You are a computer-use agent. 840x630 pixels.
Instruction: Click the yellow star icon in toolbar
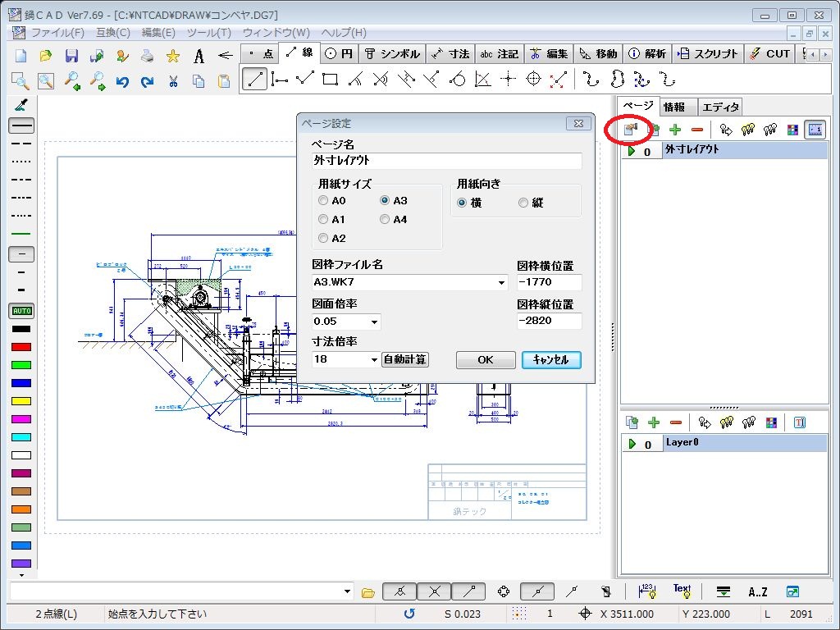(x=172, y=55)
